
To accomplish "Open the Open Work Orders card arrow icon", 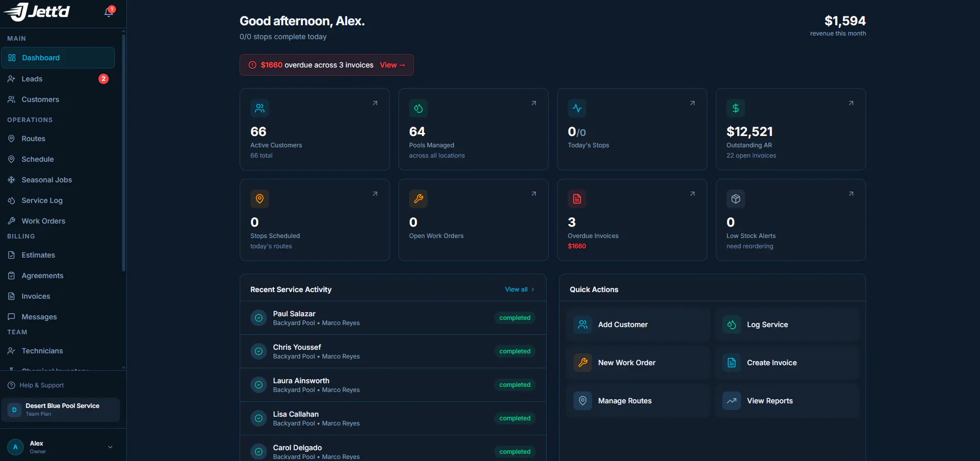I will [534, 194].
